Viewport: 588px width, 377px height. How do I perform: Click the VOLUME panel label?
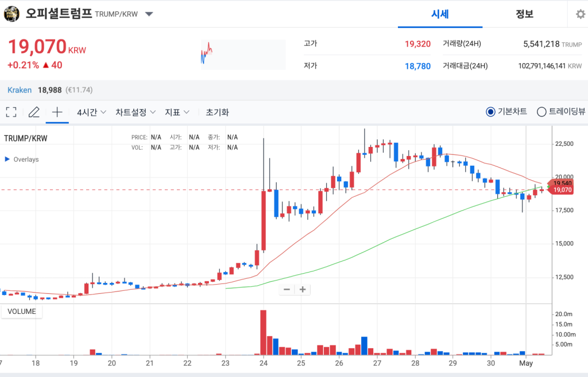coord(22,312)
